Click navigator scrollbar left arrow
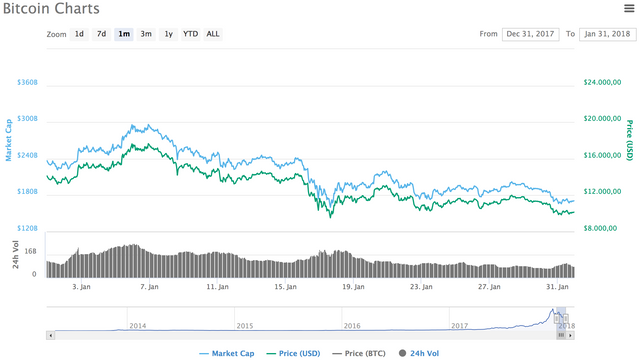Viewport: 640px width, 360px height. pos(51,336)
